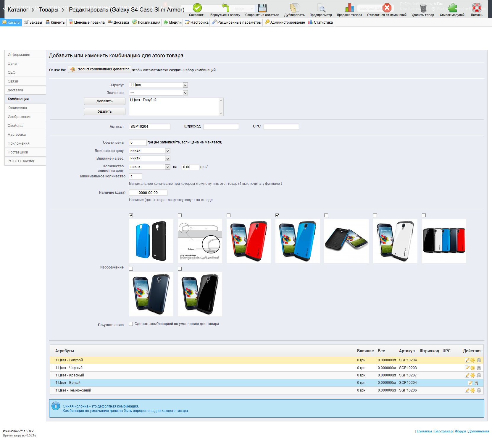Open Предпросмотр magnifier preview icon
The width and height of the screenshot is (492, 448).
(321, 8)
